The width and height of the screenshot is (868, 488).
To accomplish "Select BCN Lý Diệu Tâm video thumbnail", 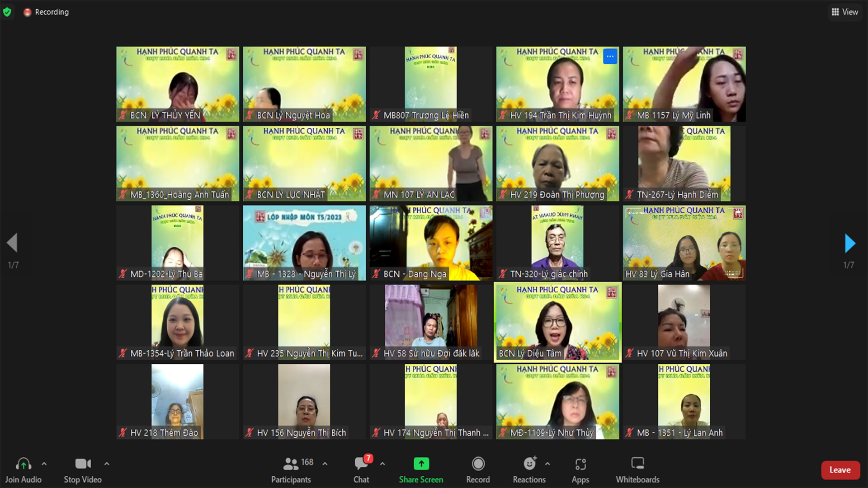I will pos(557,322).
